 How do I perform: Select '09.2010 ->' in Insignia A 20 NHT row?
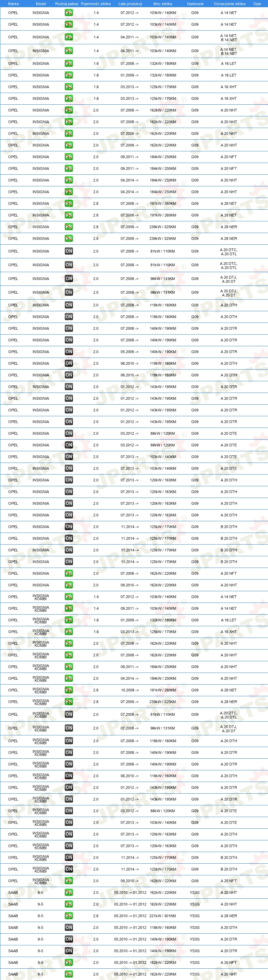pyautogui.click(x=130, y=585)
